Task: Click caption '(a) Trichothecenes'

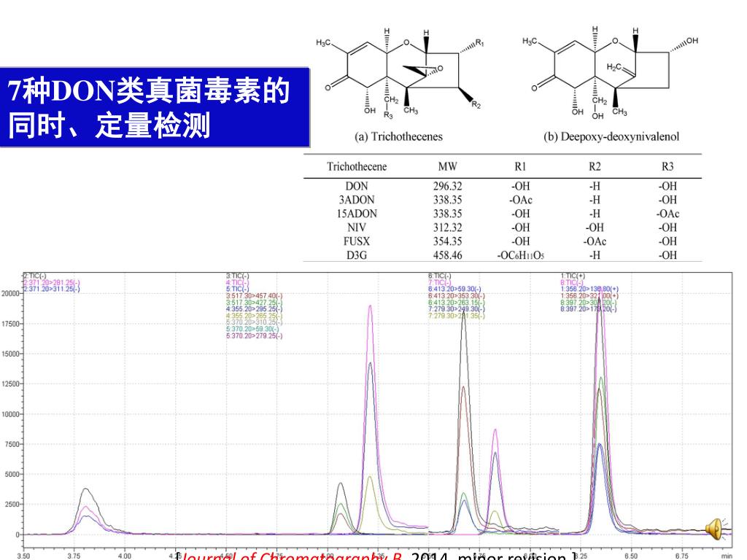Action: point(398,136)
